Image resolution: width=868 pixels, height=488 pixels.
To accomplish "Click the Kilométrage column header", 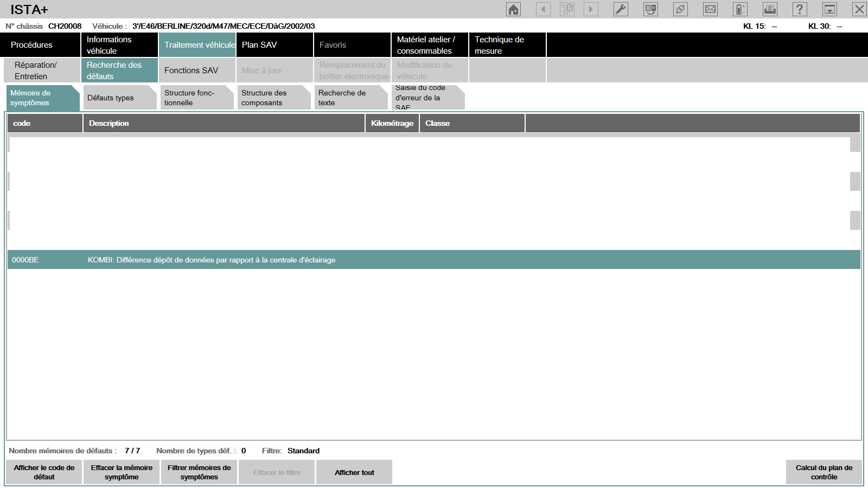I will (x=392, y=123).
